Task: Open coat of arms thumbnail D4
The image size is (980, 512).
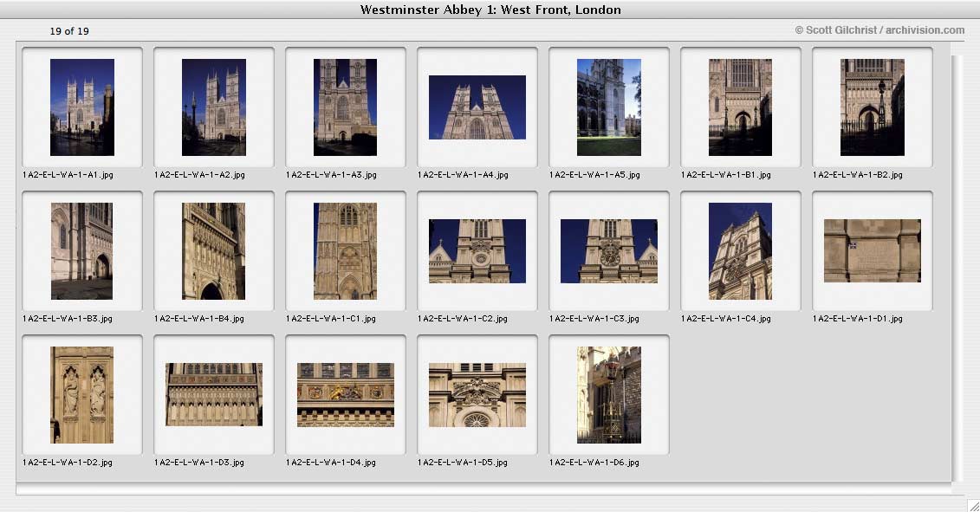Action: 345,394
